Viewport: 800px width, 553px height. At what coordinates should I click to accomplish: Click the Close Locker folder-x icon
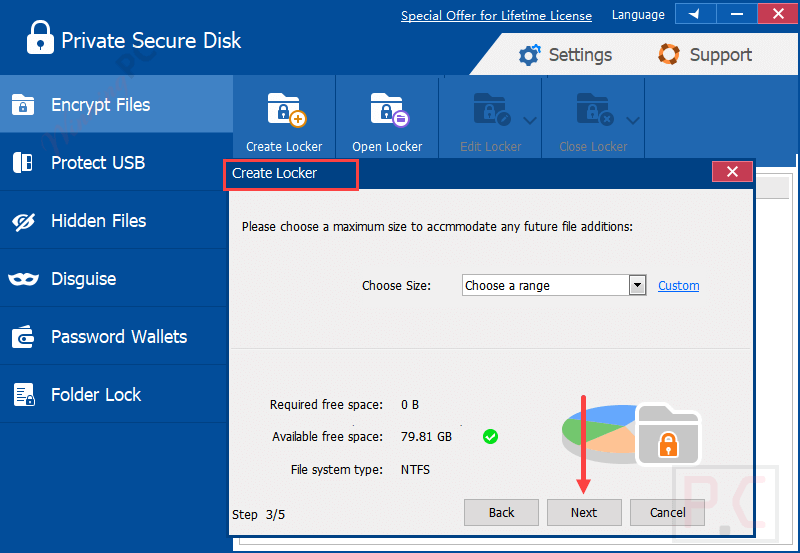[594, 109]
